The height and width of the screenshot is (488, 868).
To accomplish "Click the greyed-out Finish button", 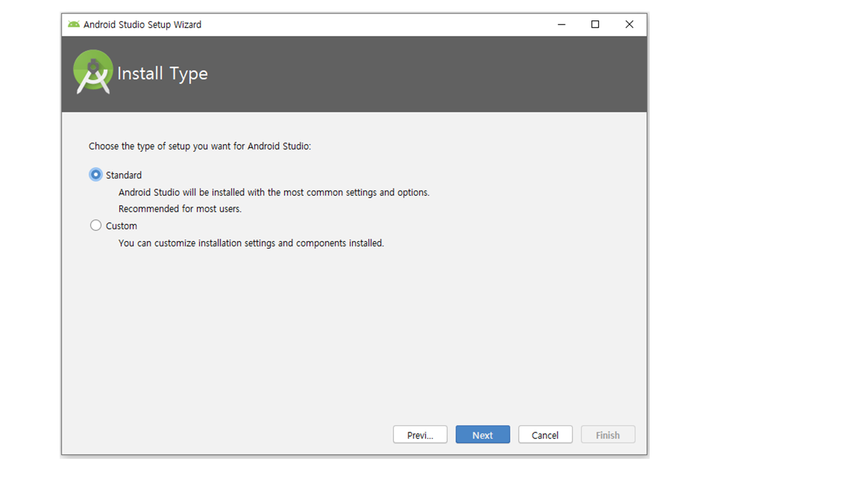I will (x=608, y=435).
